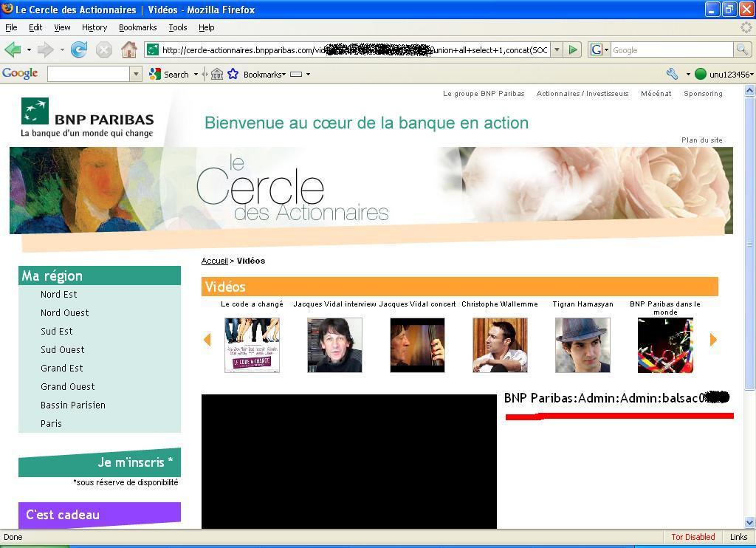Screen dimensions: 756x548
Task: Reload the current page
Action: [x=78, y=49]
